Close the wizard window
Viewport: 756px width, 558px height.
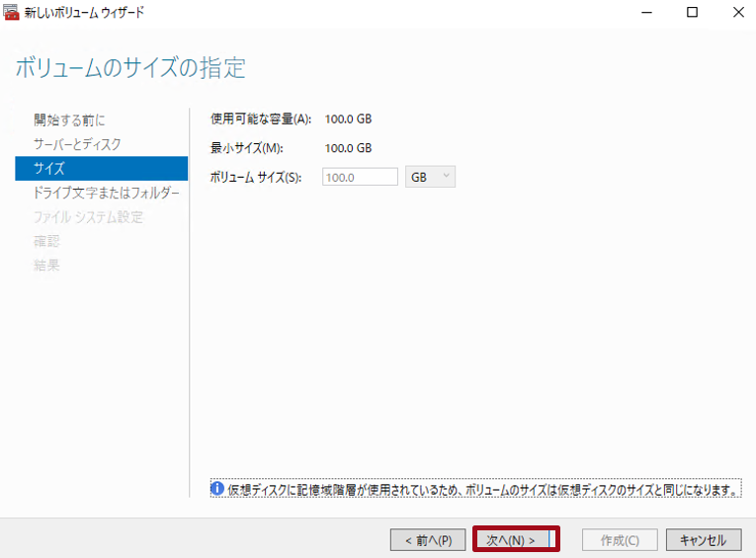point(738,12)
